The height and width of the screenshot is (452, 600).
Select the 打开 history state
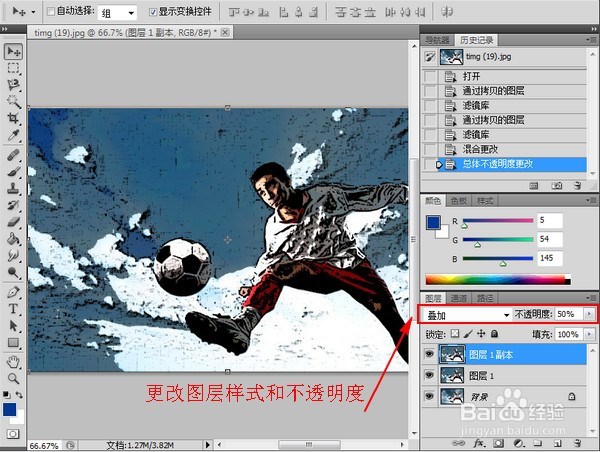point(504,76)
